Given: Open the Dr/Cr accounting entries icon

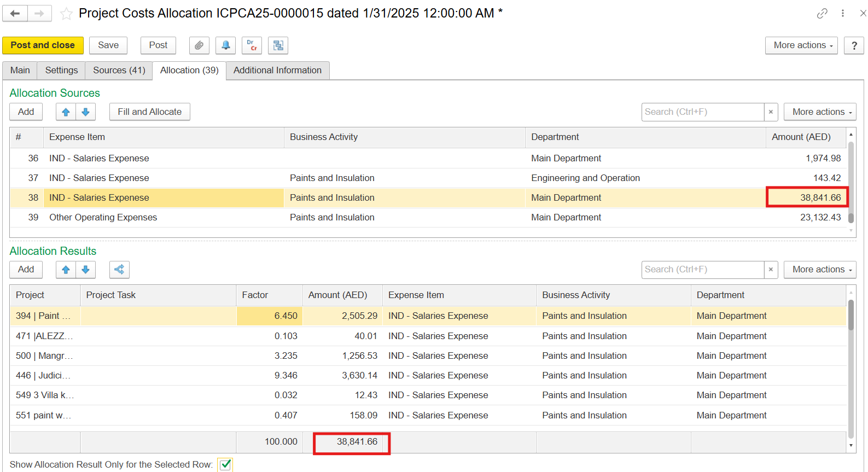Looking at the screenshot, I should [x=252, y=45].
